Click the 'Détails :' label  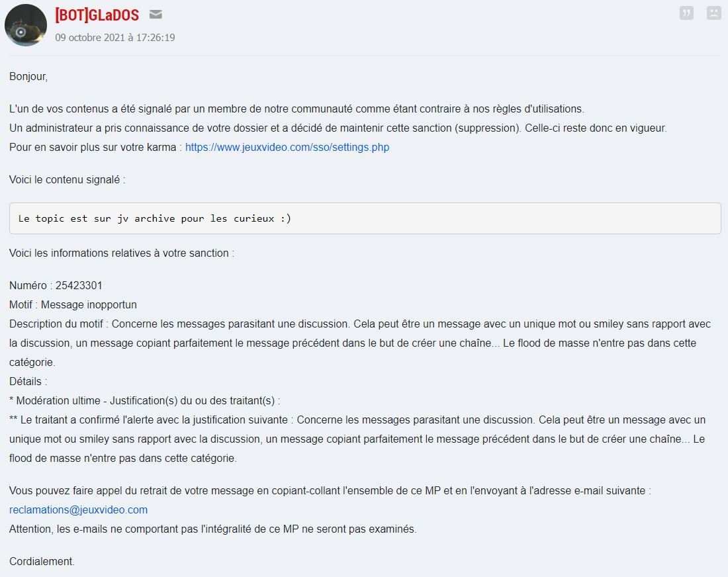pyautogui.click(x=28, y=382)
